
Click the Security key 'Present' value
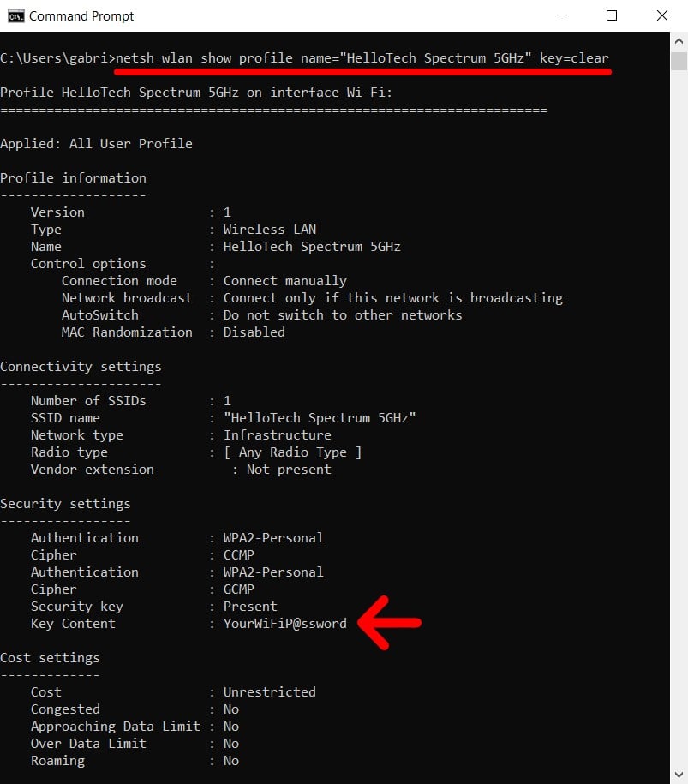[250, 607]
